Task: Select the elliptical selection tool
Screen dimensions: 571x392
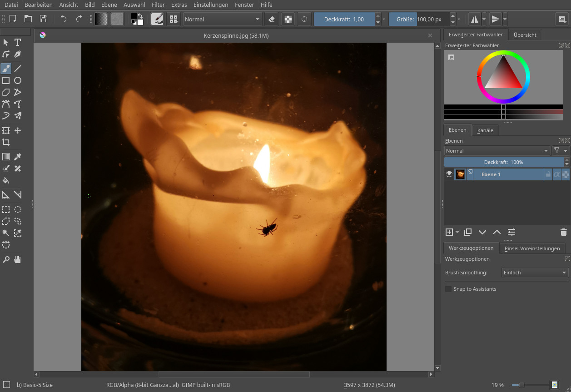Action: (x=18, y=209)
